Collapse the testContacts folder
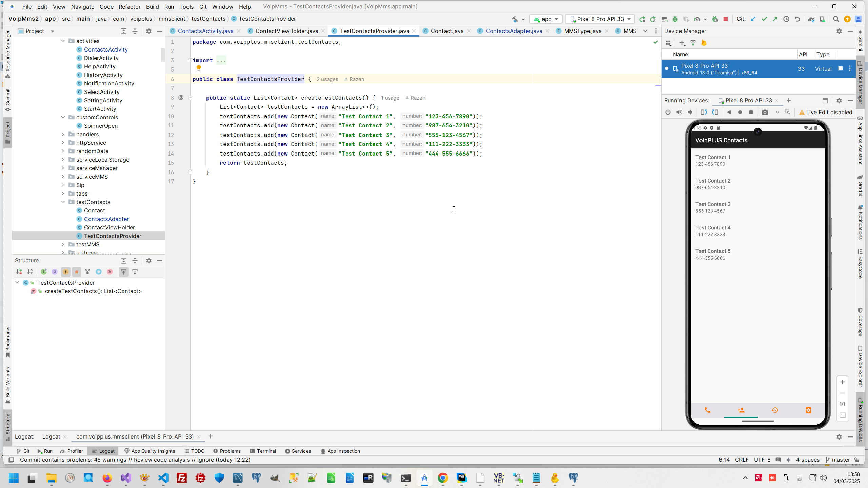Viewport: 868px width, 488px height. [x=63, y=202]
